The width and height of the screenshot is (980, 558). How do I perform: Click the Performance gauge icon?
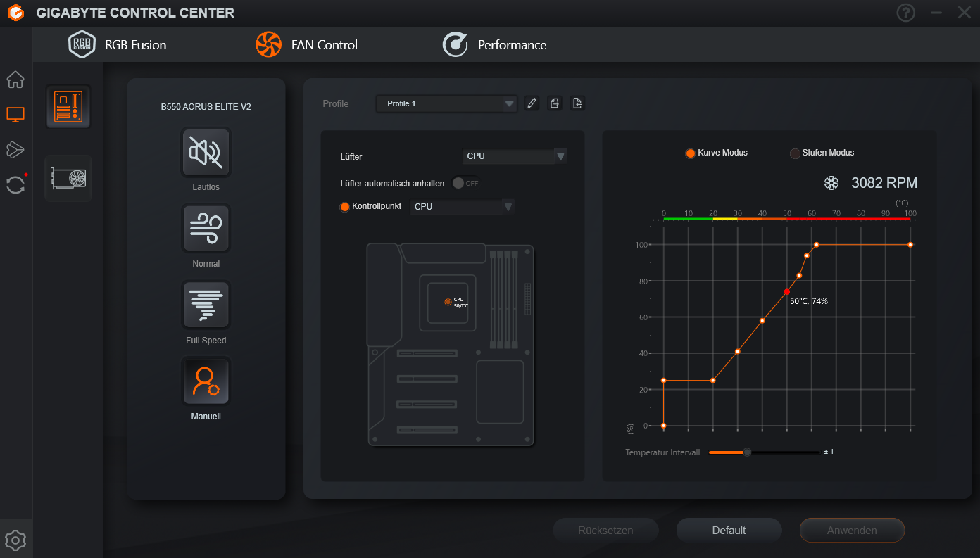[455, 44]
